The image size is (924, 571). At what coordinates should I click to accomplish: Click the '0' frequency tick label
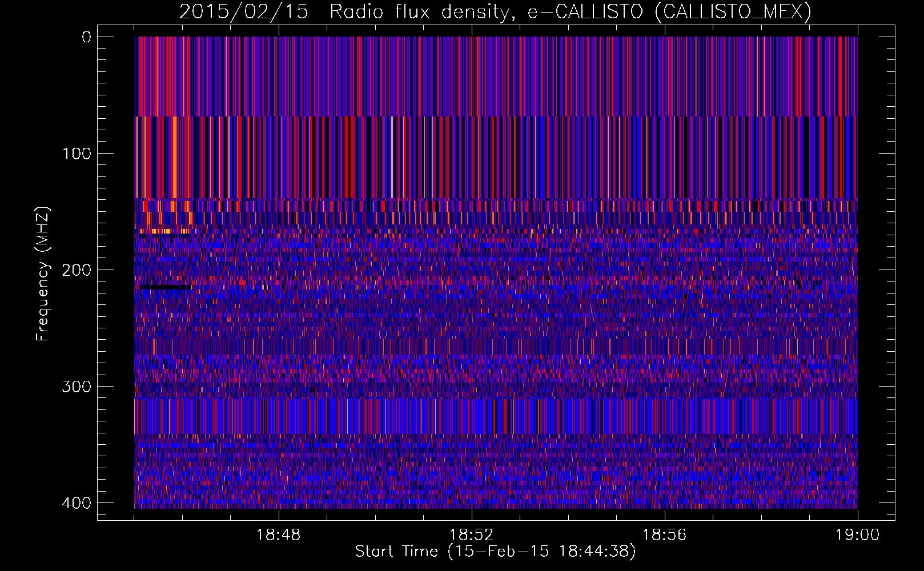point(86,37)
